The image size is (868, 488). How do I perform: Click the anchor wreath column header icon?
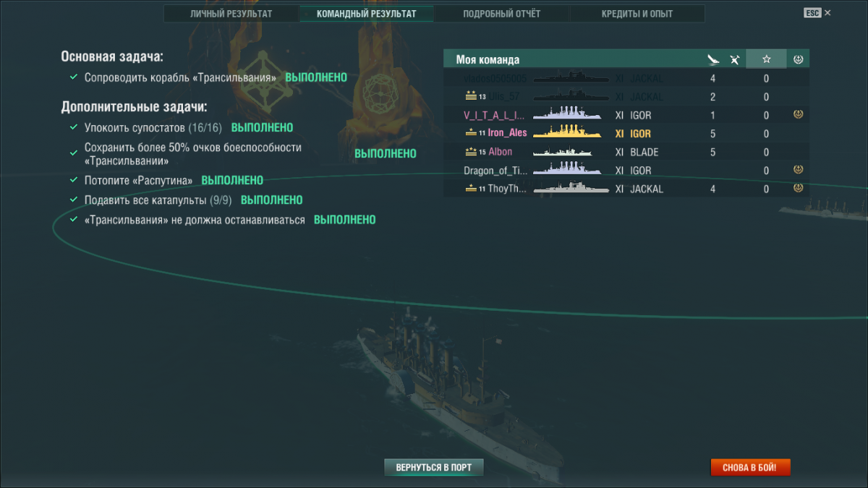[799, 59]
